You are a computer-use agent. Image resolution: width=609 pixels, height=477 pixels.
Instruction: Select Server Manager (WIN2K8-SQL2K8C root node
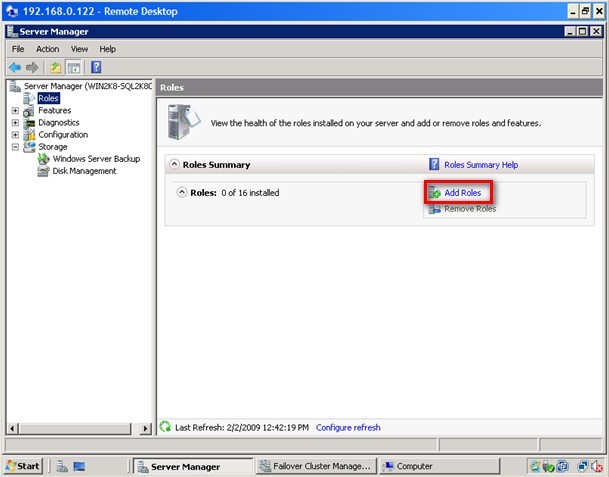pos(88,86)
